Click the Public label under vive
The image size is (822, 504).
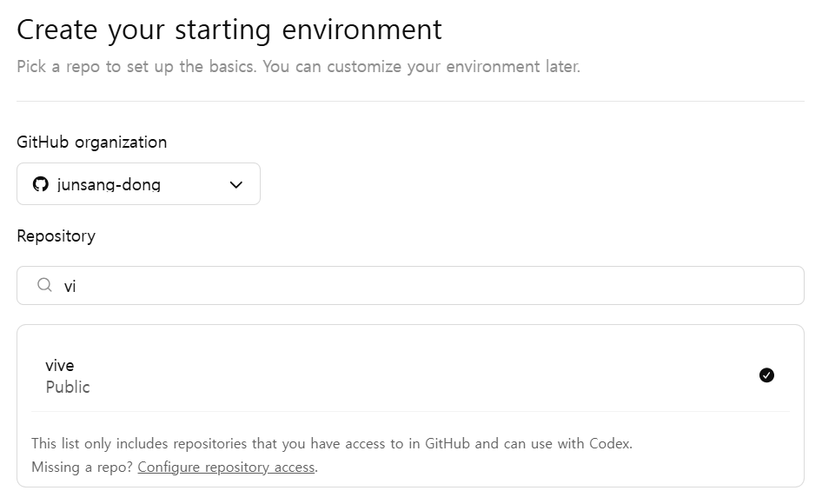[x=68, y=387]
